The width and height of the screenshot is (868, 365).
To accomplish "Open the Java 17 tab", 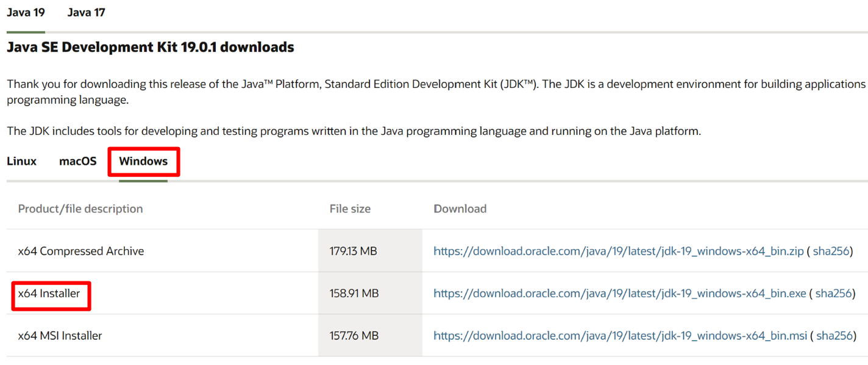I will [x=86, y=13].
